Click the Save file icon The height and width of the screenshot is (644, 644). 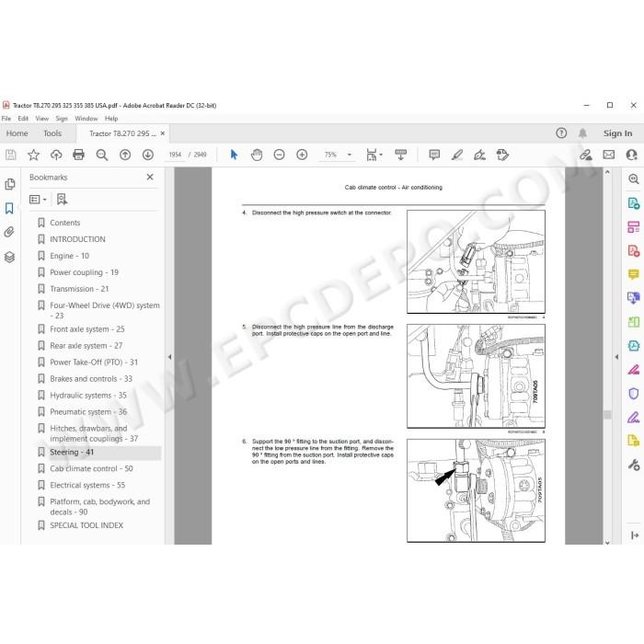coord(11,155)
